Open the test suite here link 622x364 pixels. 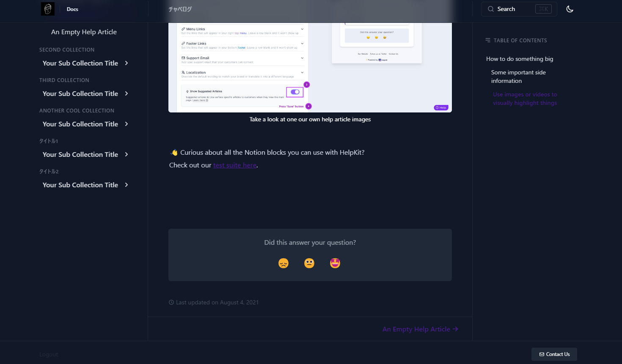(235, 165)
